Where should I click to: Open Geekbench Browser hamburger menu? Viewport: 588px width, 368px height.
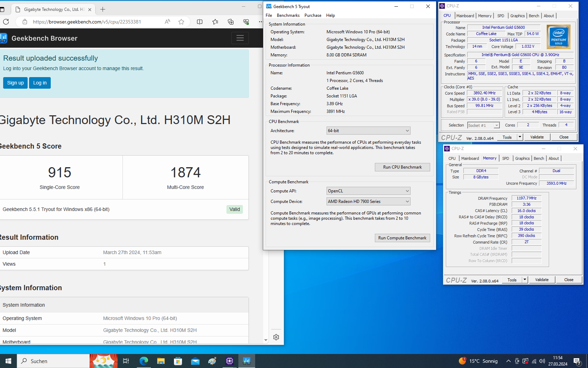[x=240, y=38]
